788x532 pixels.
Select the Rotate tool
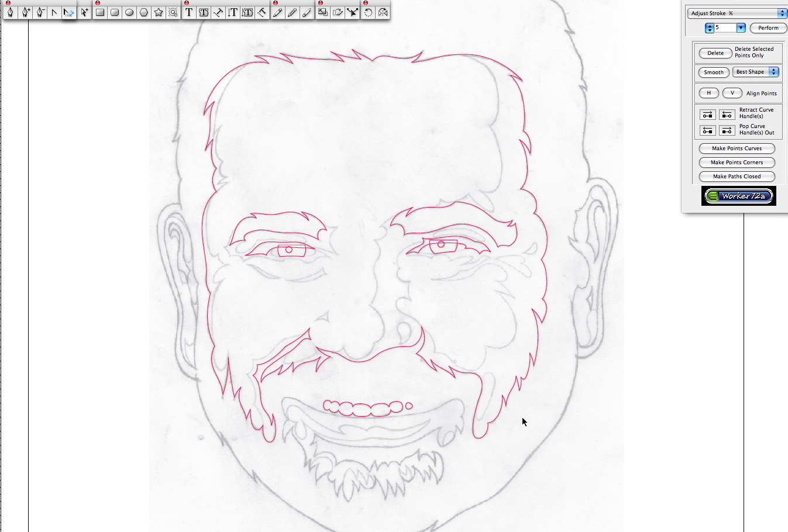368,12
